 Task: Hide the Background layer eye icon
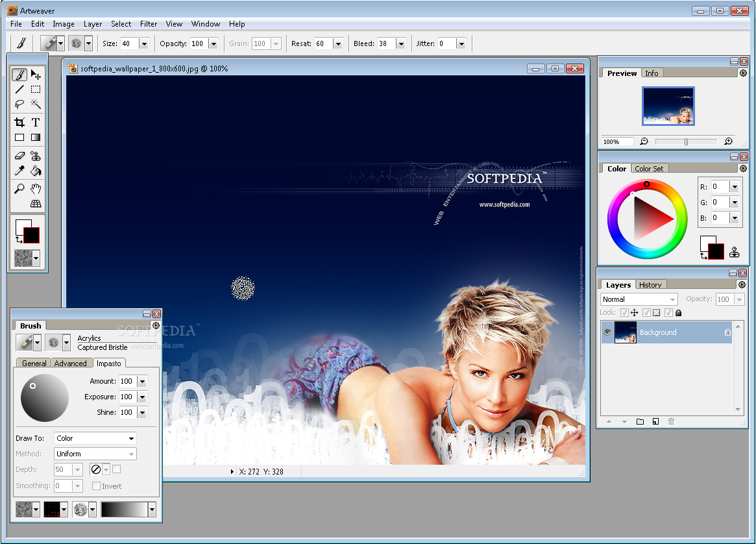607,332
